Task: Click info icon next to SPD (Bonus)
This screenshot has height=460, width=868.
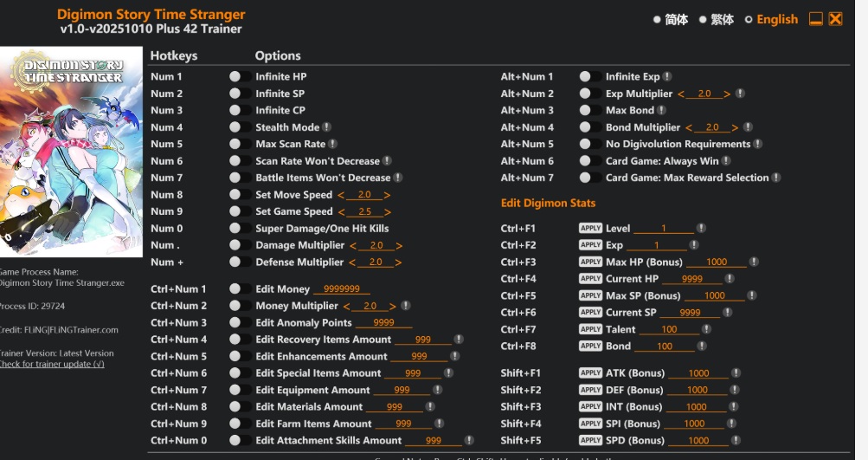Action: 736,440
